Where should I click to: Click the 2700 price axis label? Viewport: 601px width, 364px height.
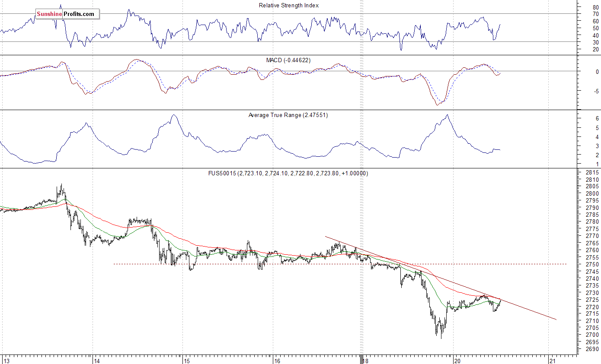click(592, 335)
